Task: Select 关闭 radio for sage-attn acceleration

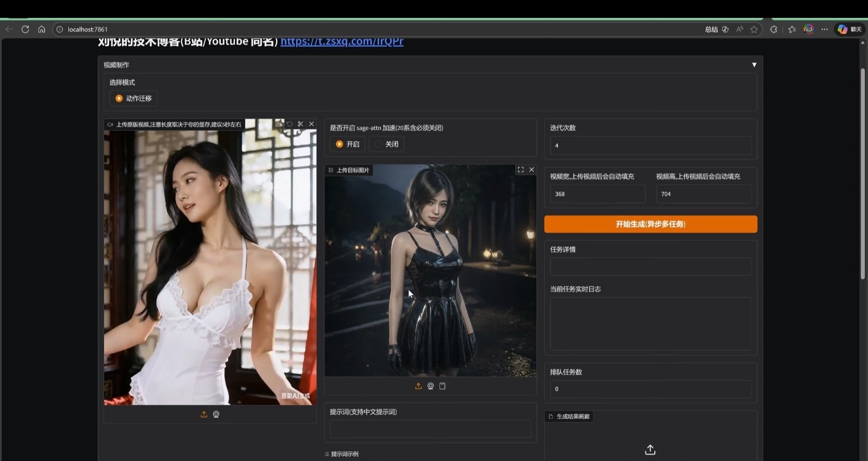Action: 379,144
